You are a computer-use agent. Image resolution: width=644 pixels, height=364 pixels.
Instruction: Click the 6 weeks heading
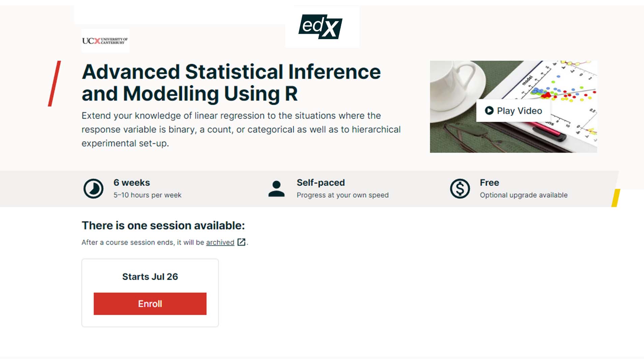click(x=132, y=183)
